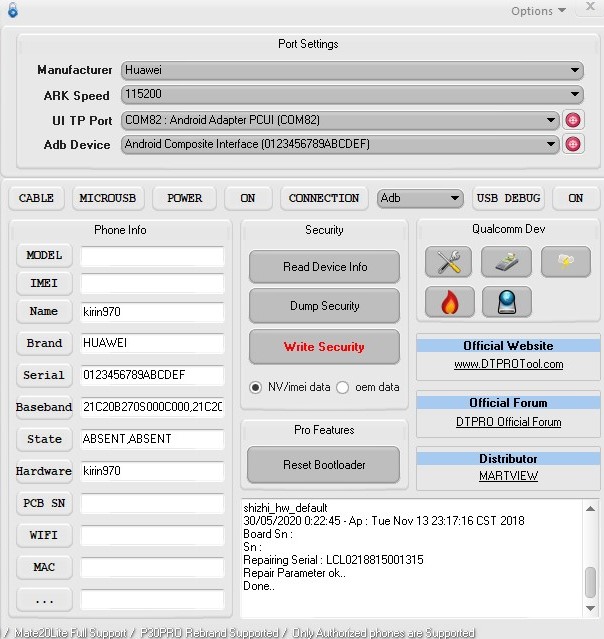Click the log scrollbar thumb

(590, 582)
